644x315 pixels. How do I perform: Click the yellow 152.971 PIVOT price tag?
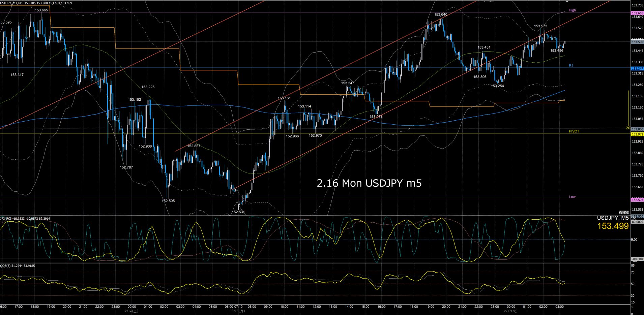click(637, 134)
